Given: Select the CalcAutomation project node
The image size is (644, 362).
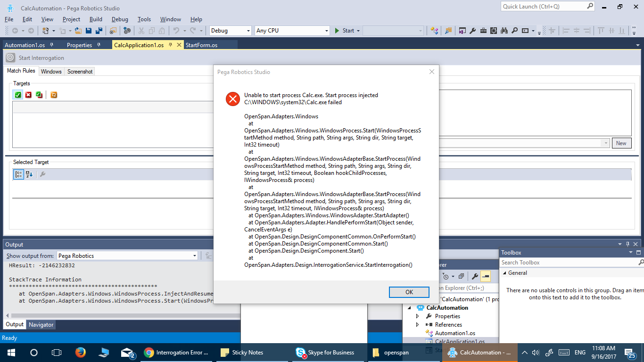Looking at the screenshot, I should [447, 308].
